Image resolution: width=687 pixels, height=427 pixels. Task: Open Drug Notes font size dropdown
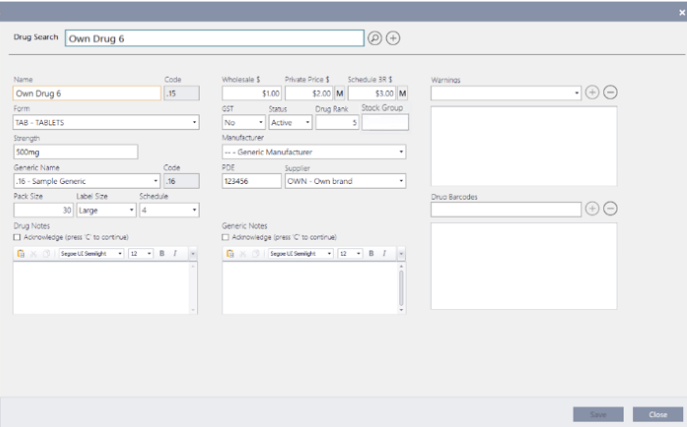click(x=141, y=254)
